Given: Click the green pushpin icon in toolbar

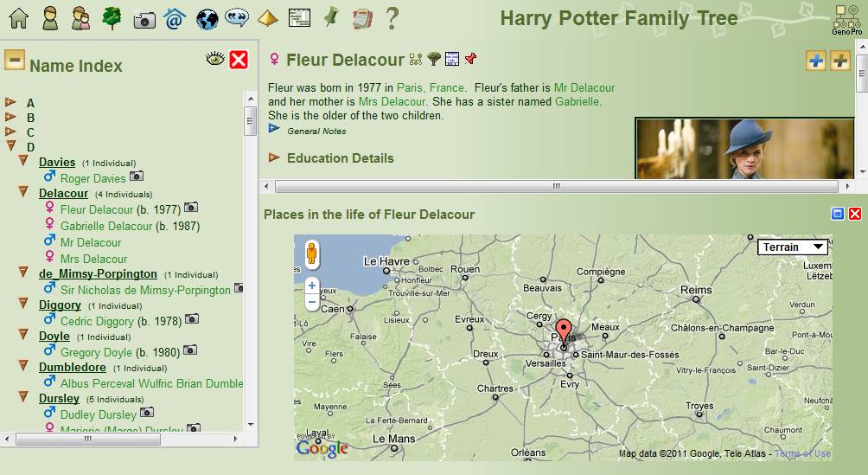Looking at the screenshot, I should click(331, 17).
